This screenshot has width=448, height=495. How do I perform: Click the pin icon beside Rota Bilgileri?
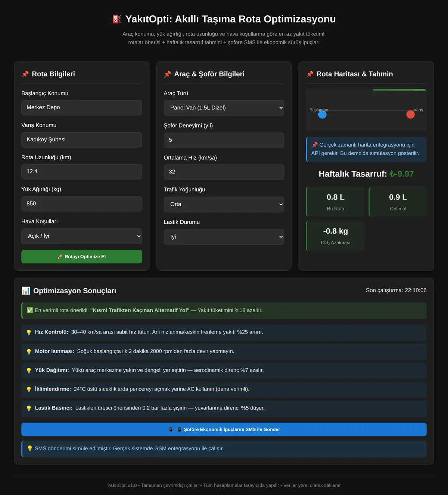(25, 74)
